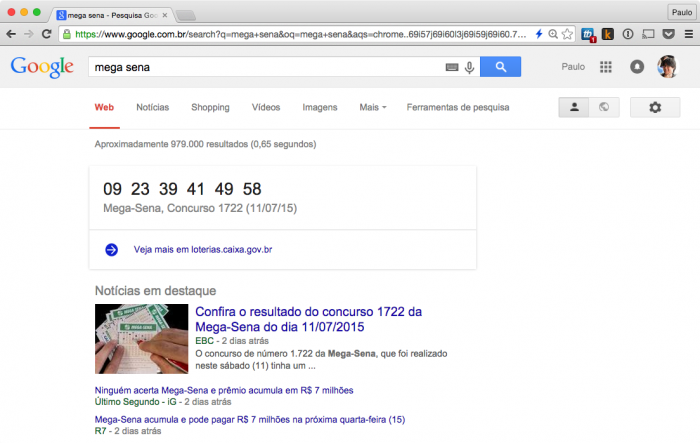Open the on-screen keyboard icon in search box
This screenshot has height=443, width=700.
click(x=452, y=67)
